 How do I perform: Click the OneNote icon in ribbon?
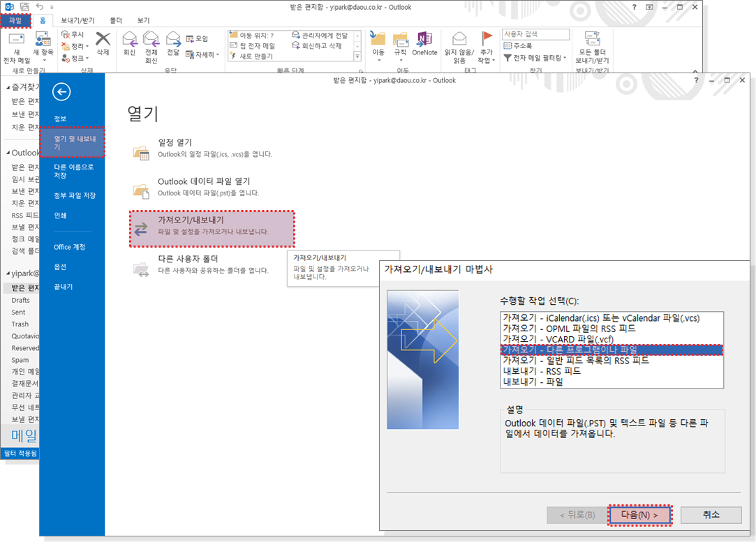424,39
